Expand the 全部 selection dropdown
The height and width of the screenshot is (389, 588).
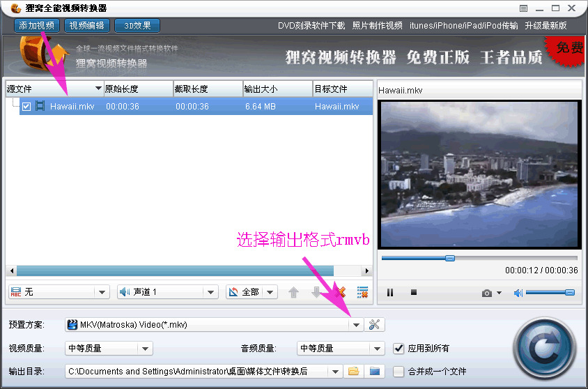[x=270, y=292]
